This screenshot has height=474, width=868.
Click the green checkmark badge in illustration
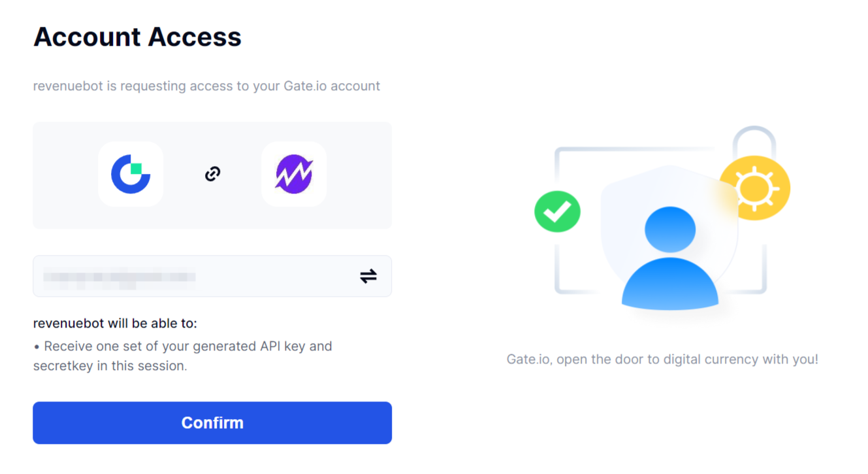[x=557, y=211]
